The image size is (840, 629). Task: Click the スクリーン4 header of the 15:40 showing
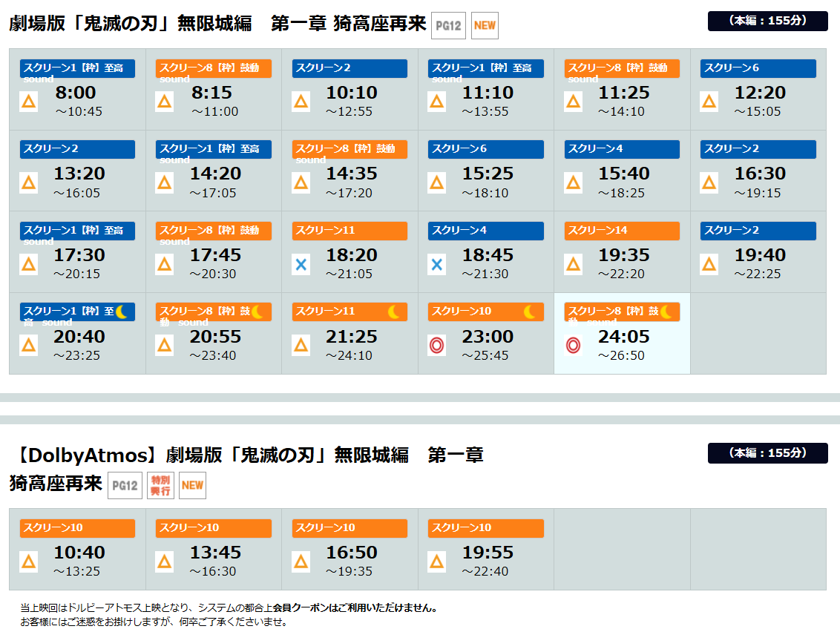622,149
